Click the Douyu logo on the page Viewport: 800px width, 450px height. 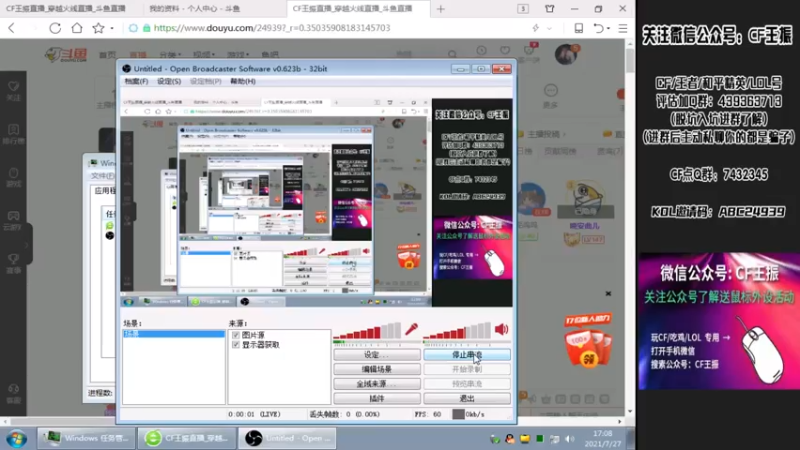coord(66,54)
